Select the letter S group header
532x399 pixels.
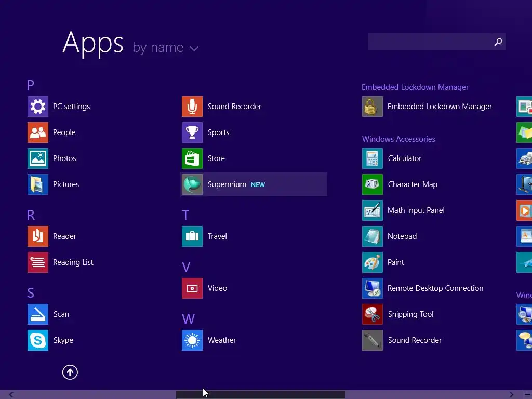coord(31,293)
